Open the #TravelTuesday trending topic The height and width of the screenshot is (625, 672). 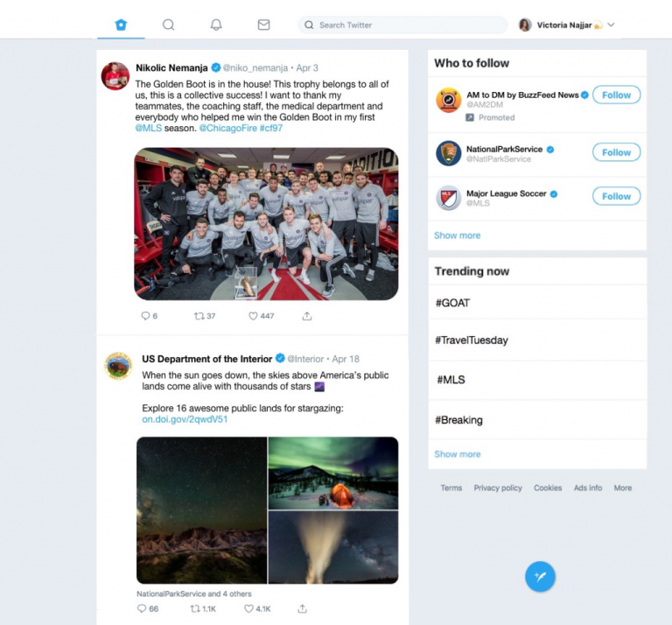click(x=537, y=341)
